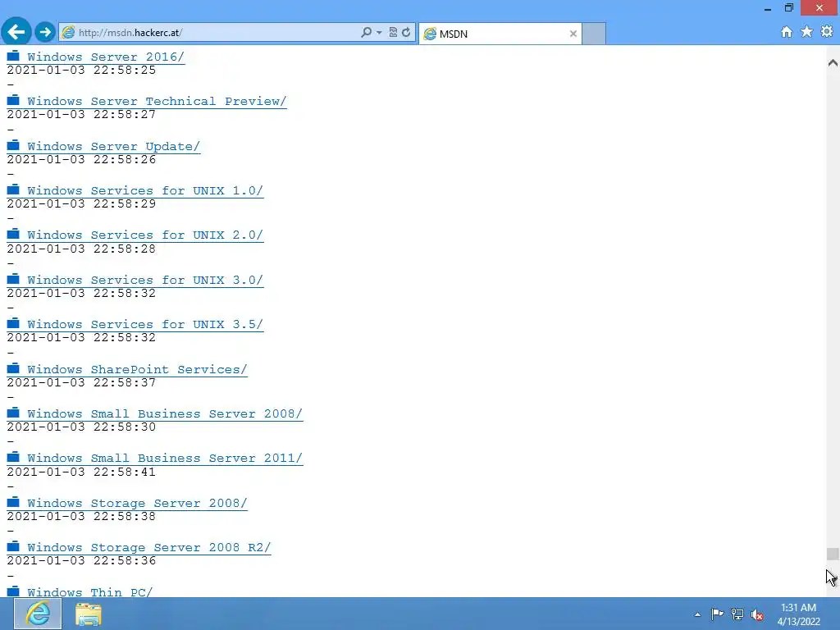Viewport: 840px width, 630px height.
Task: Click the muted speaker volume icon
Action: point(757,614)
